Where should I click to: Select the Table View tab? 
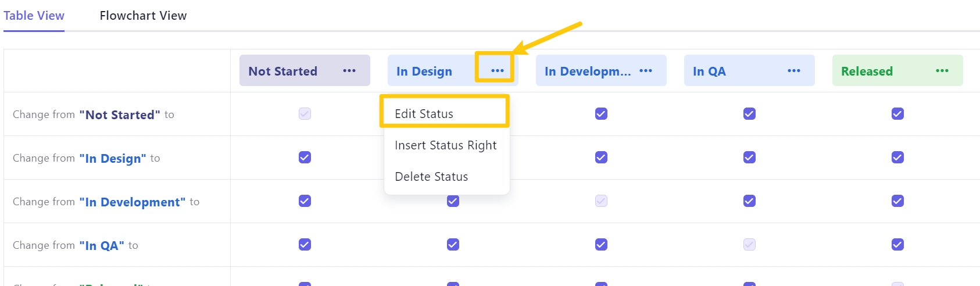tap(34, 16)
